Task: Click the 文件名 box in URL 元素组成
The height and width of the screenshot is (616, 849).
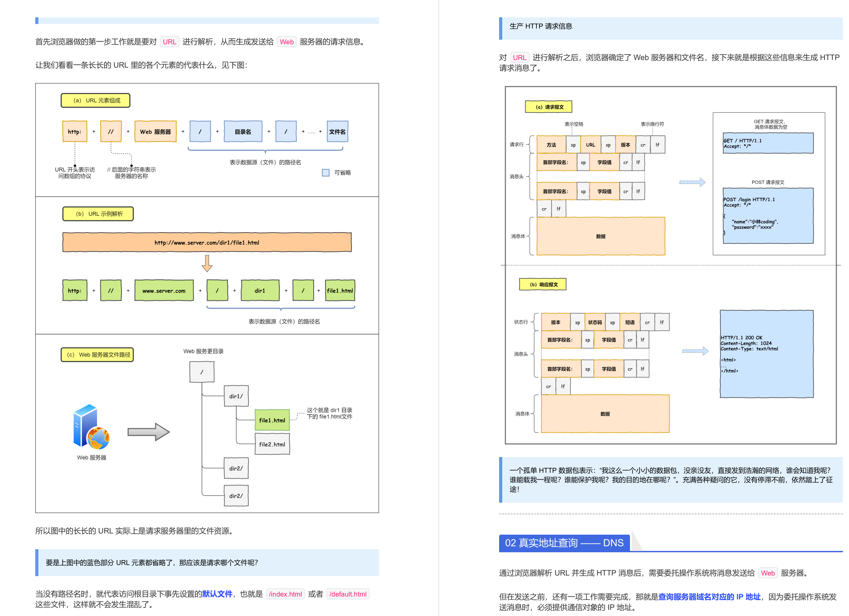Action: coord(337,131)
